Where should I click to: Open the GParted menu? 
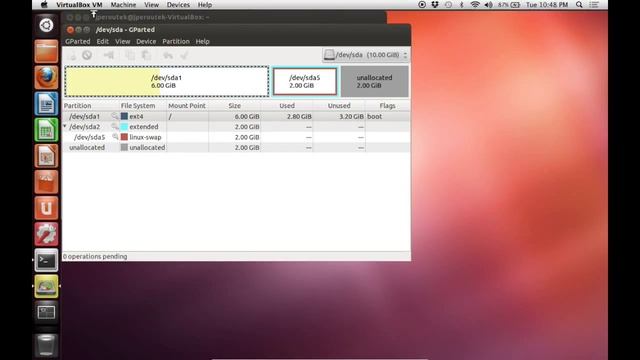tap(78, 41)
